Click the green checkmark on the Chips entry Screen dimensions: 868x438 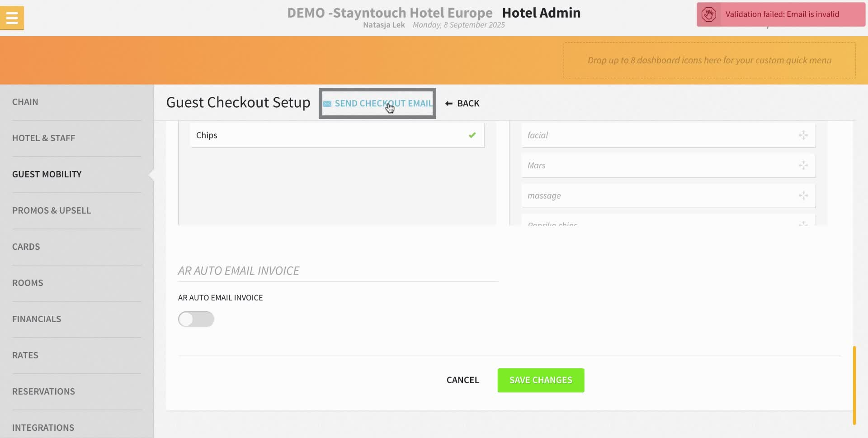click(x=472, y=135)
